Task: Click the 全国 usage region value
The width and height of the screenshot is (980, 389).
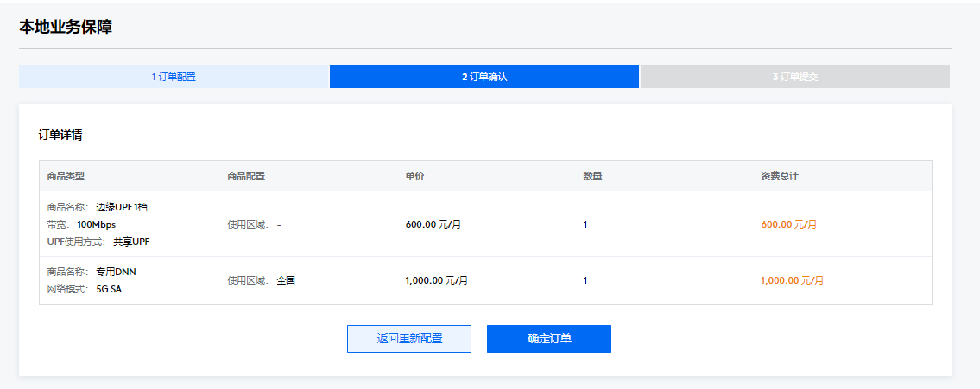Action: (286, 280)
